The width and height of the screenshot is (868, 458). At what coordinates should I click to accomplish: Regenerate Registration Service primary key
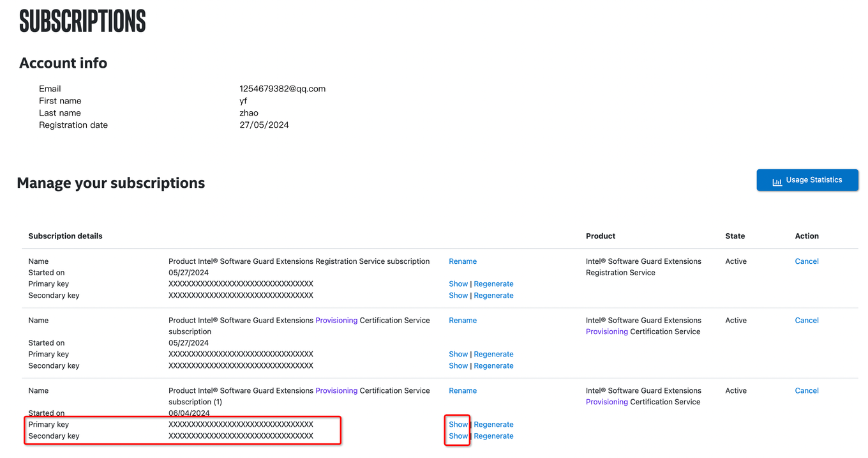pyautogui.click(x=493, y=284)
